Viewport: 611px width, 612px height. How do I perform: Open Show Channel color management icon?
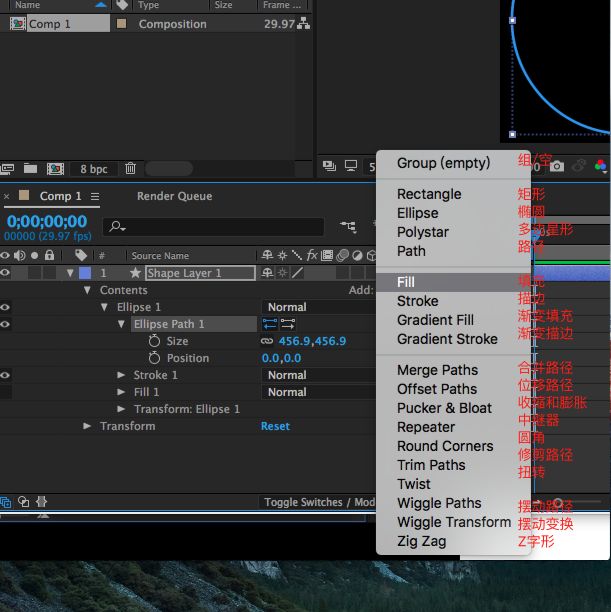click(x=600, y=166)
